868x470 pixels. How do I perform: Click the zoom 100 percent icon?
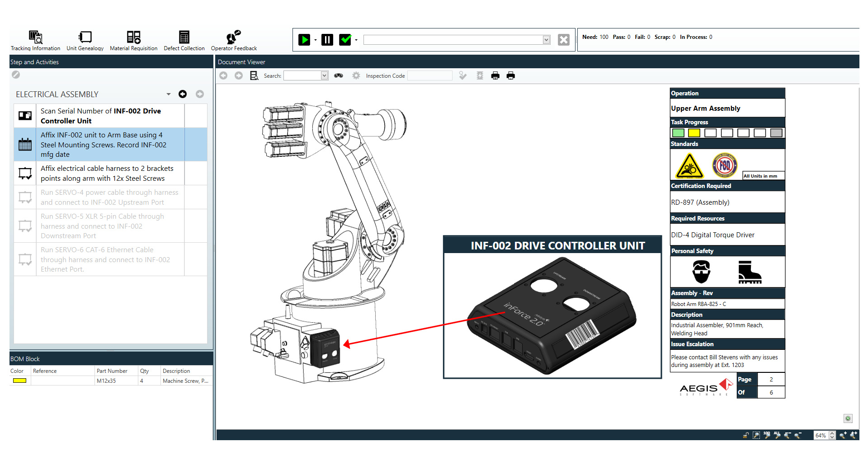tap(767, 435)
